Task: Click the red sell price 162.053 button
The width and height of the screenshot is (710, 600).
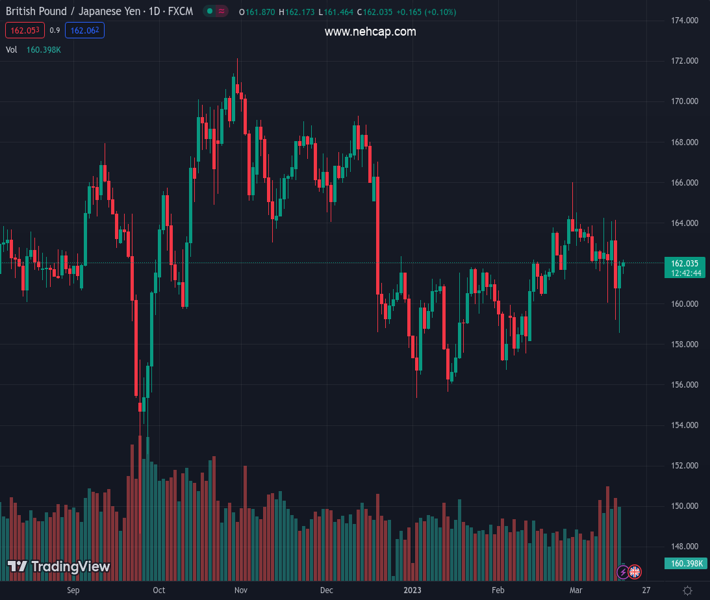Action: click(x=22, y=31)
